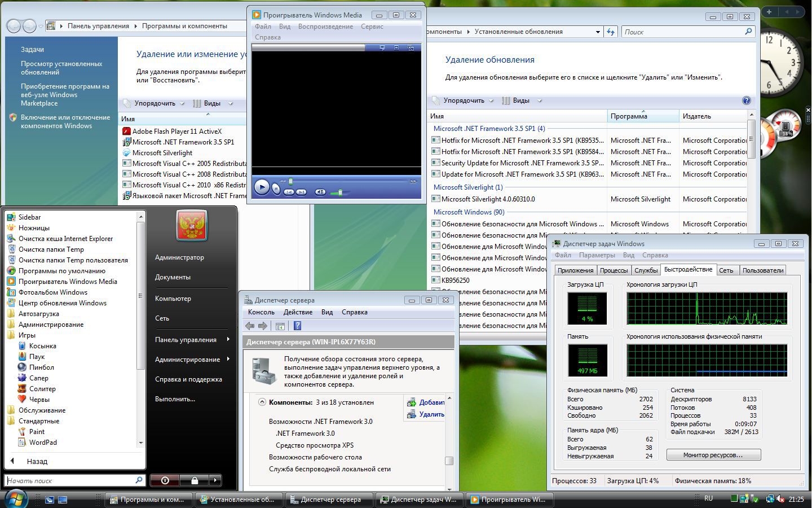Image resolution: width=812 pixels, height=508 pixels.
Task: Open the Console menu in Server Manager
Action: click(261, 312)
